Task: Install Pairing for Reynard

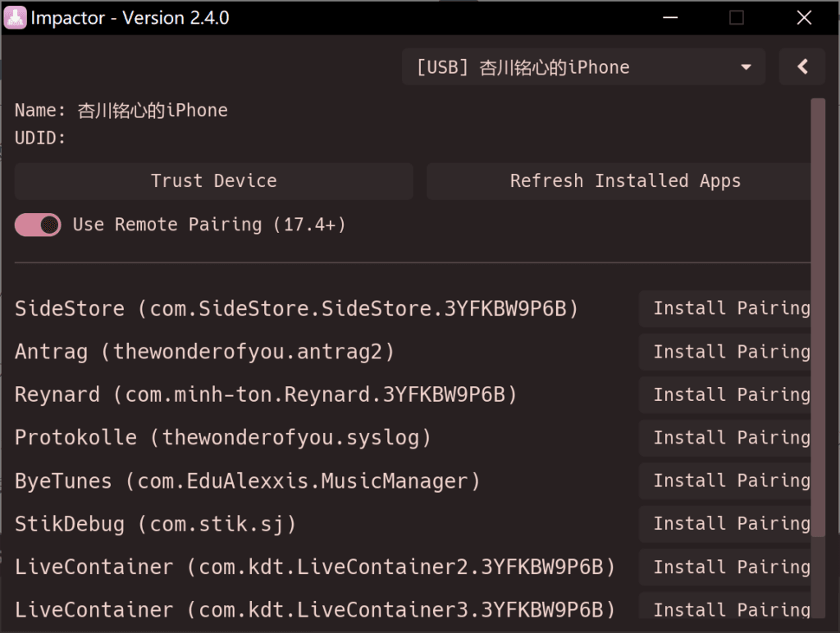Action: tap(725, 394)
